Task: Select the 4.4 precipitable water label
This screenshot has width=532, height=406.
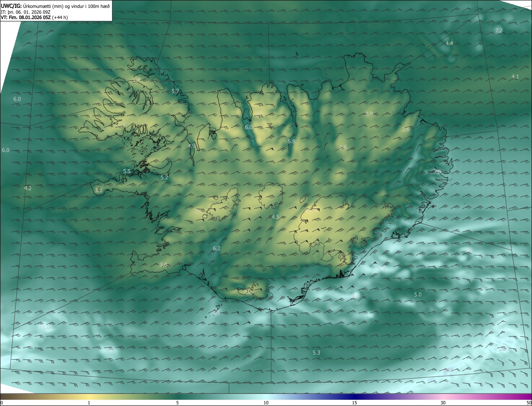Action: pos(449,43)
